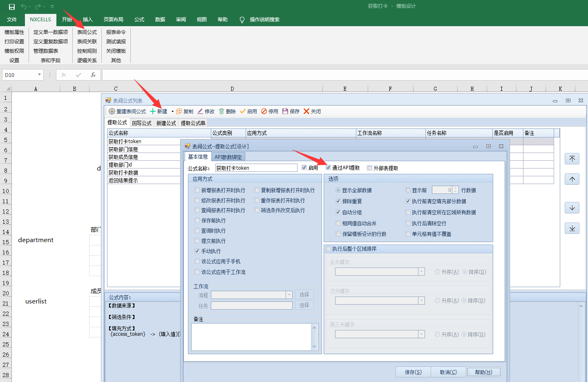The width and height of the screenshot is (588, 382).
Task: Click the 重建表间公式 gear icon
Action: pos(112,111)
